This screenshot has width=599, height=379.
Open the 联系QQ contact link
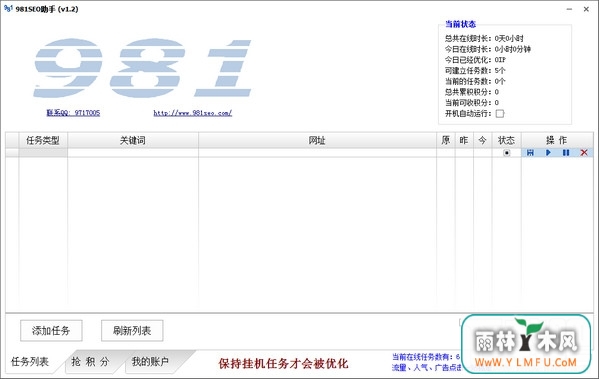pyautogui.click(x=73, y=113)
